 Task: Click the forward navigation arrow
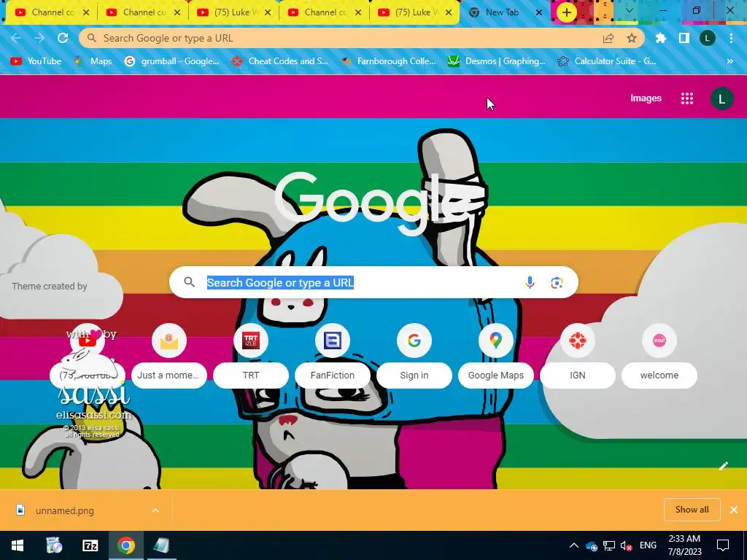[39, 38]
